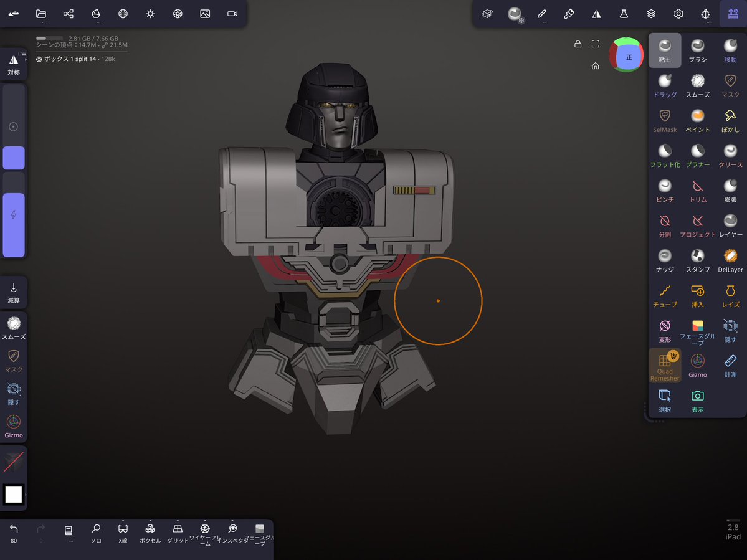The width and height of the screenshot is (747, 560).
Task: Click the white color swatch
Action: [x=13, y=495]
